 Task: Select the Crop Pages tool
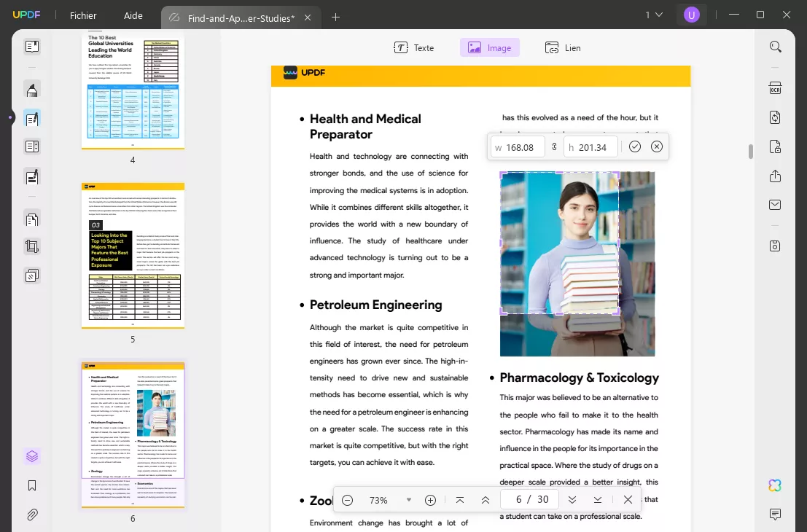pyautogui.click(x=32, y=246)
